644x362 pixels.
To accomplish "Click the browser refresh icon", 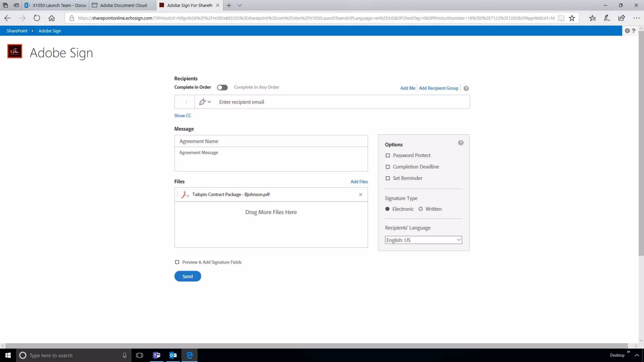I will click(x=37, y=18).
